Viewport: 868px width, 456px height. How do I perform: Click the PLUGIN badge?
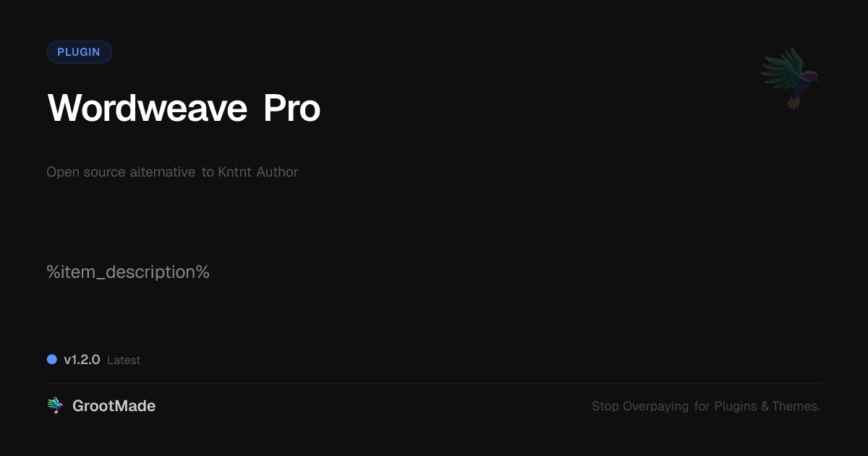click(79, 52)
